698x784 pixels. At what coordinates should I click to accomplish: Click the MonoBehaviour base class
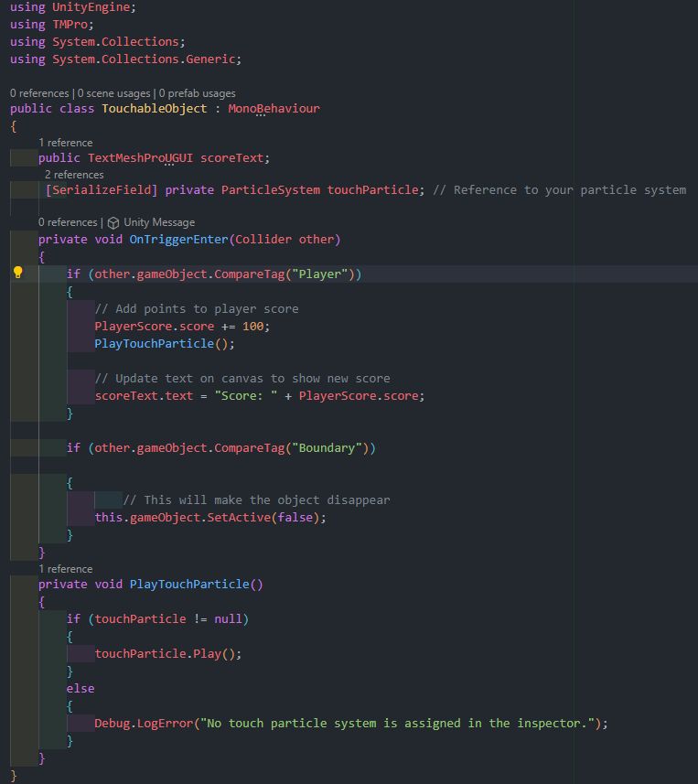click(x=274, y=109)
